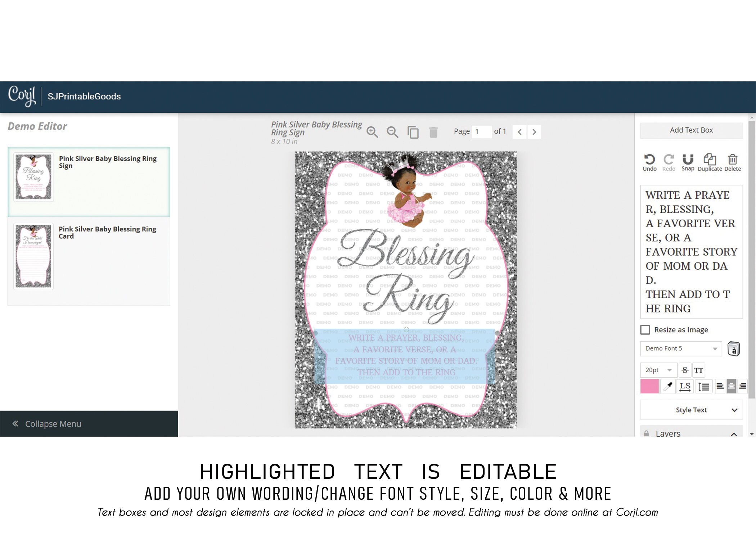Viewport: 756px width, 540px height.
Task: Go to the previous page arrow
Action: pyautogui.click(x=519, y=132)
